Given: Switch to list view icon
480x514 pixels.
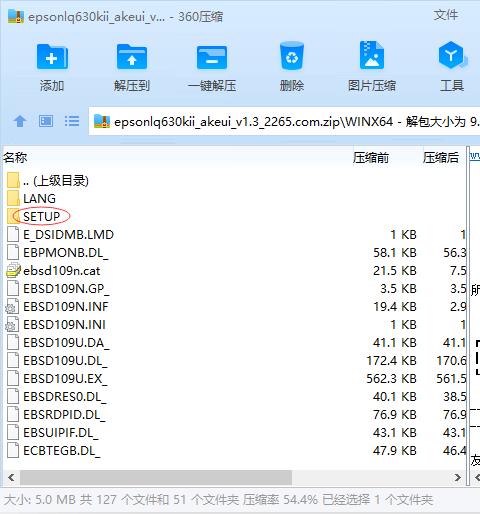Looking at the screenshot, I should coord(72,121).
